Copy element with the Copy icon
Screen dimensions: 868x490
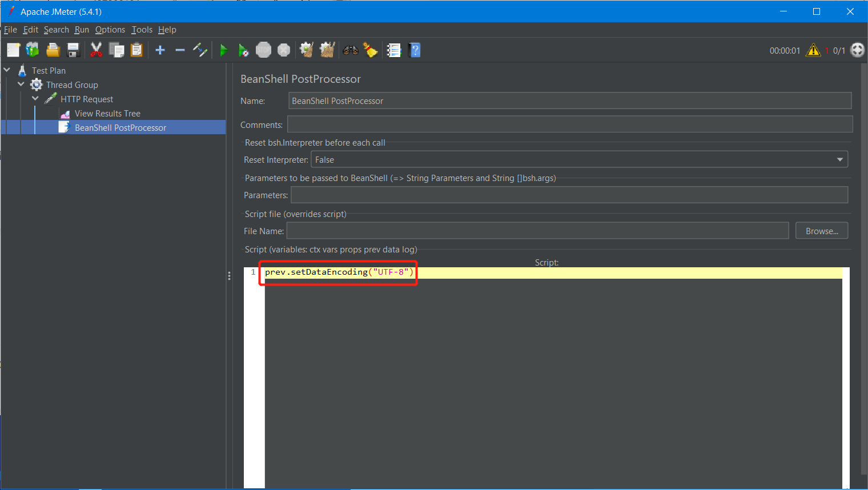coord(116,50)
